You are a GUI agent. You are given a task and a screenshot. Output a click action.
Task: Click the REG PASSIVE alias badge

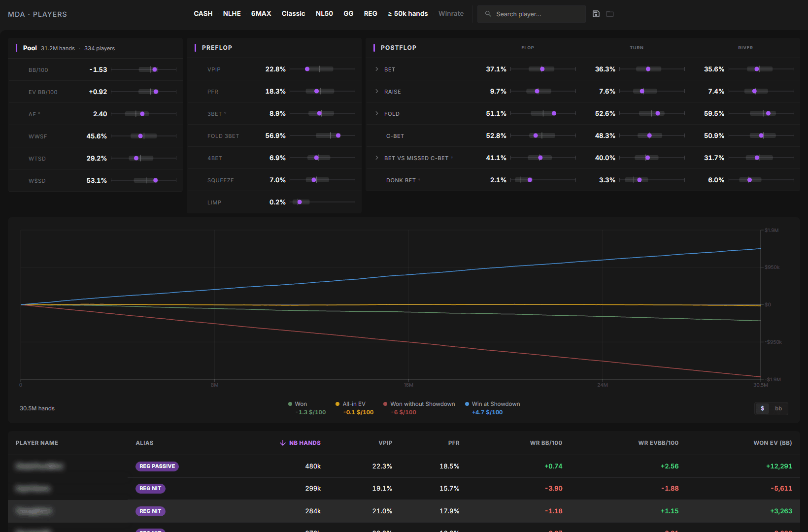point(157,466)
